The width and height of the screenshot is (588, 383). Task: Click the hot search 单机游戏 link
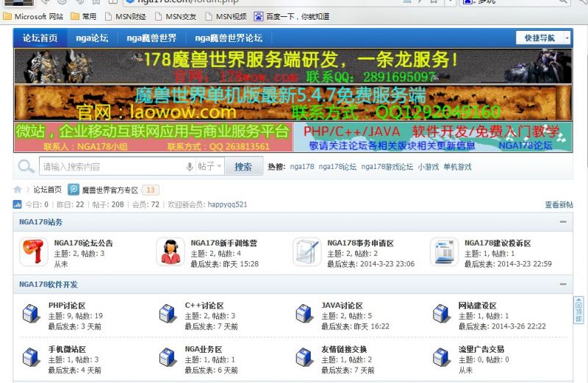(x=457, y=167)
